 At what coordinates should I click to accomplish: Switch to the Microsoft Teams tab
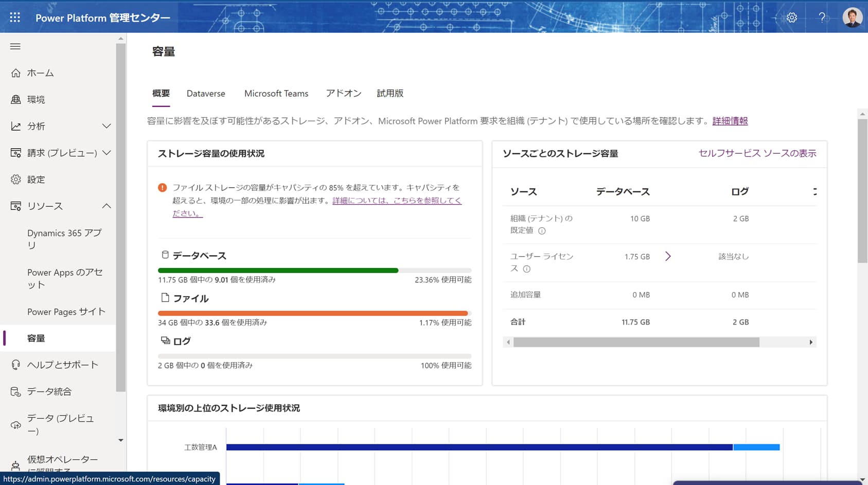pyautogui.click(x=276, y=94)
